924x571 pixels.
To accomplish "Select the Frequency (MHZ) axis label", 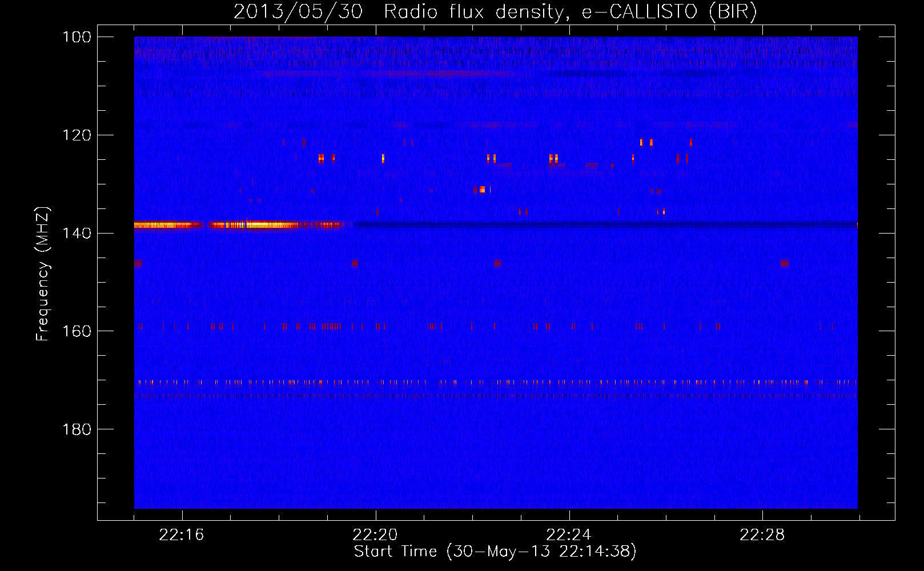I will click(43, 274).
